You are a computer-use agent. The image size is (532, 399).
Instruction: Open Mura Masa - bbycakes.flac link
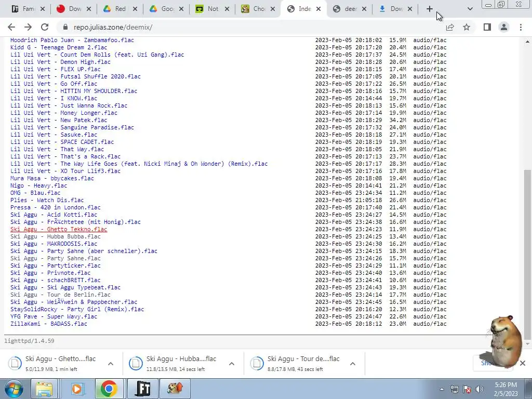[52, 179]
